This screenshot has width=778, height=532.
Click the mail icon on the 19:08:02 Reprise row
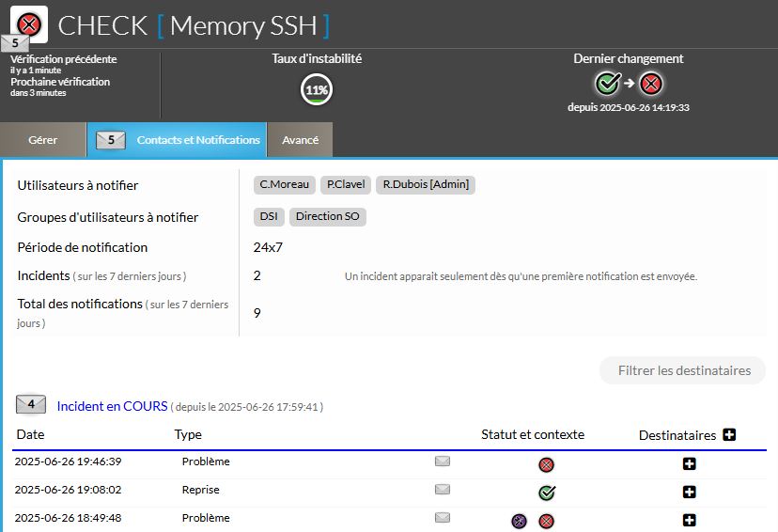pos(443,490)
